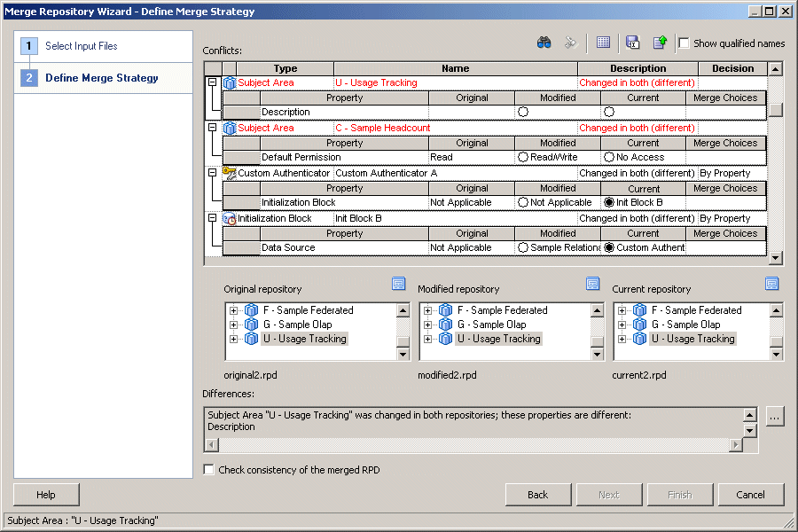Select the Modified Read/Write radio button

click(523, 157)
